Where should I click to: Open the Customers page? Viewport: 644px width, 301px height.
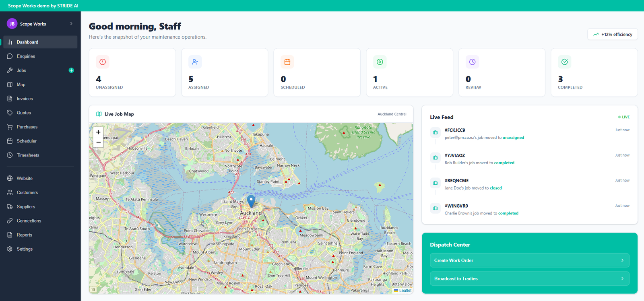pyautogui.click(x=40, y=192)
